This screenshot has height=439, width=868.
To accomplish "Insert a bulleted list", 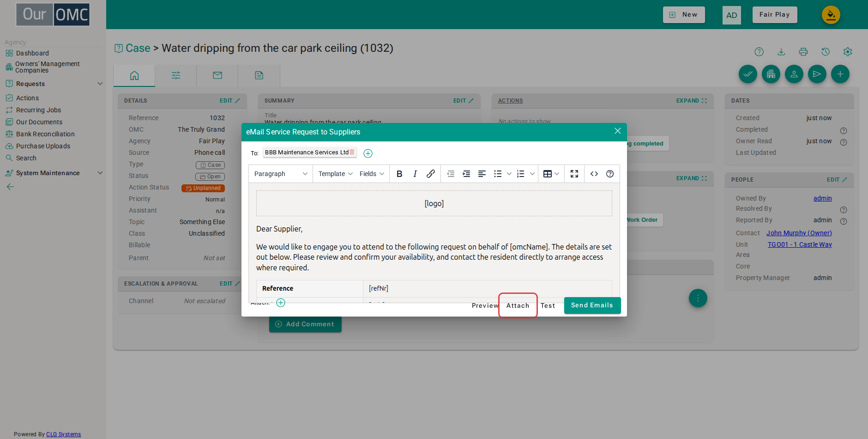I will (497, 174).
